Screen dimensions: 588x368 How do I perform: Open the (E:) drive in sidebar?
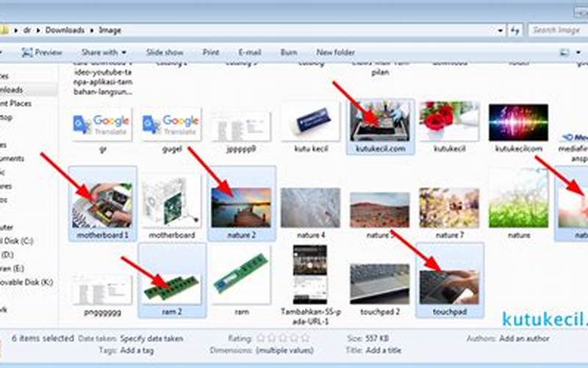click(12, 269)
